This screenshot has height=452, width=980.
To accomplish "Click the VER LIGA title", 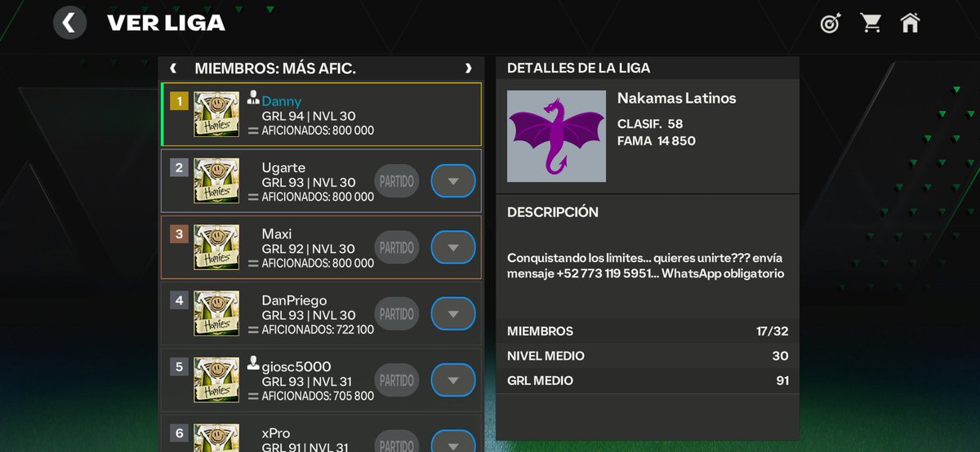I will click(x=166, y=23).
